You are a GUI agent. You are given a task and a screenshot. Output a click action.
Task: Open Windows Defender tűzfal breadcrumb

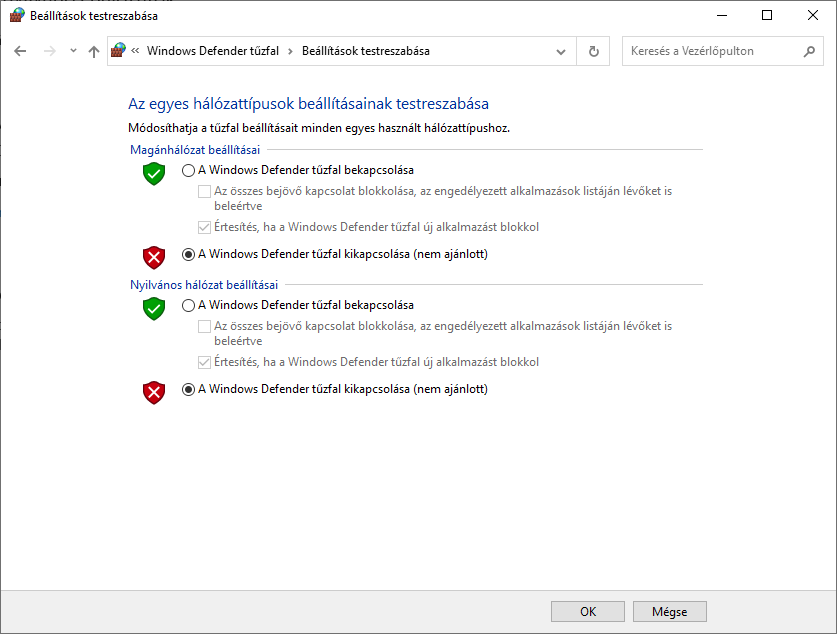[212, 51]
